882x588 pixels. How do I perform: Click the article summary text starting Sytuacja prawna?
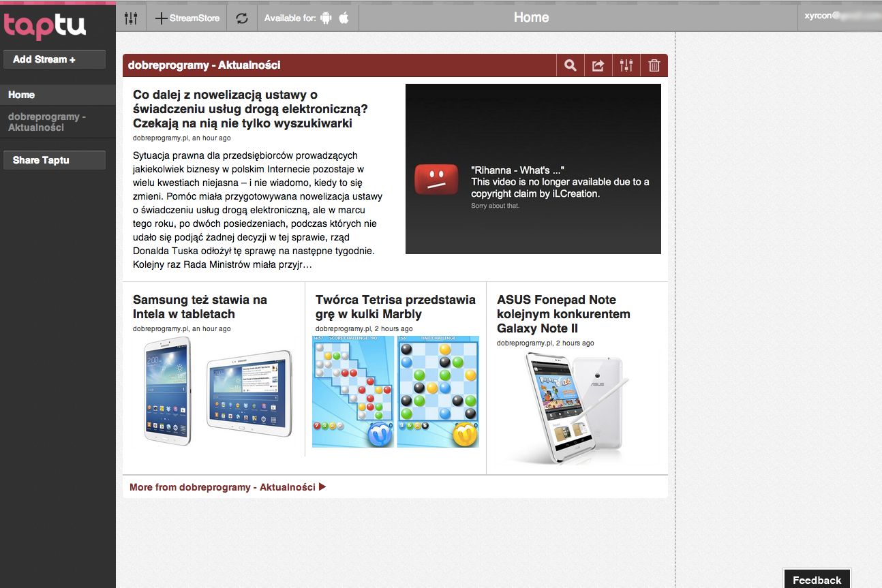[258, 210]
